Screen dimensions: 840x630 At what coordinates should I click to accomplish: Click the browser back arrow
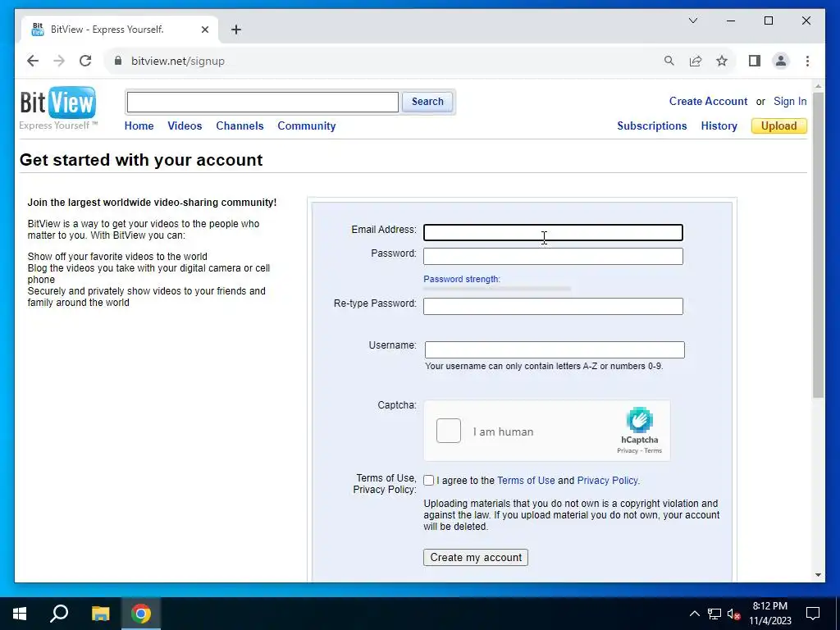tap(33, 61)
